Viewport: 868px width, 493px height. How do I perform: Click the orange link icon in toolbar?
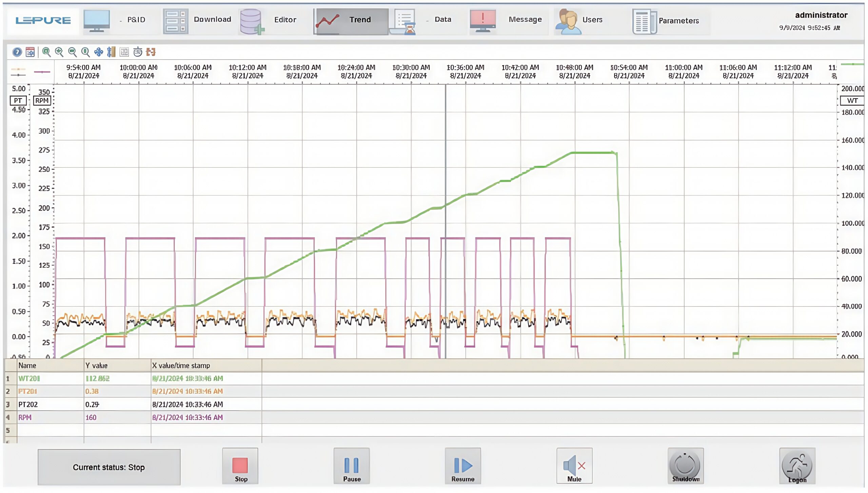click(151, 52)
